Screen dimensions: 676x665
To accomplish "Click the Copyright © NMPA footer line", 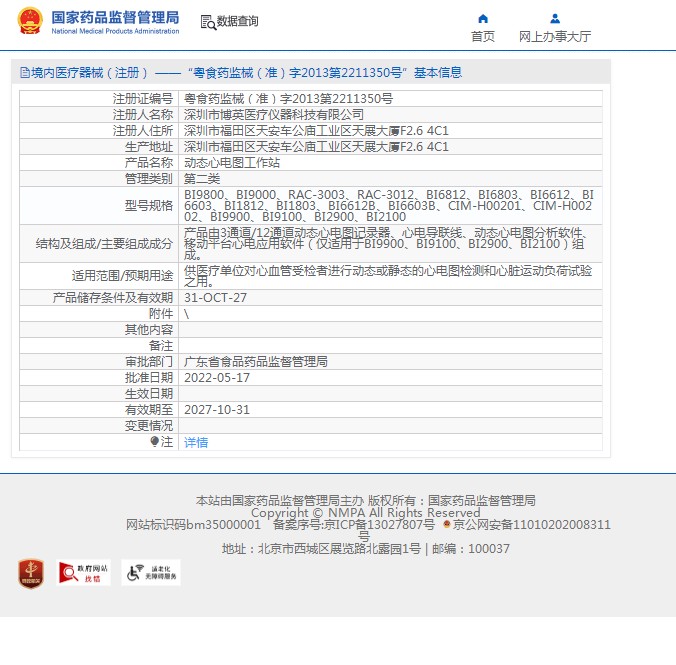I will (366, 512).
